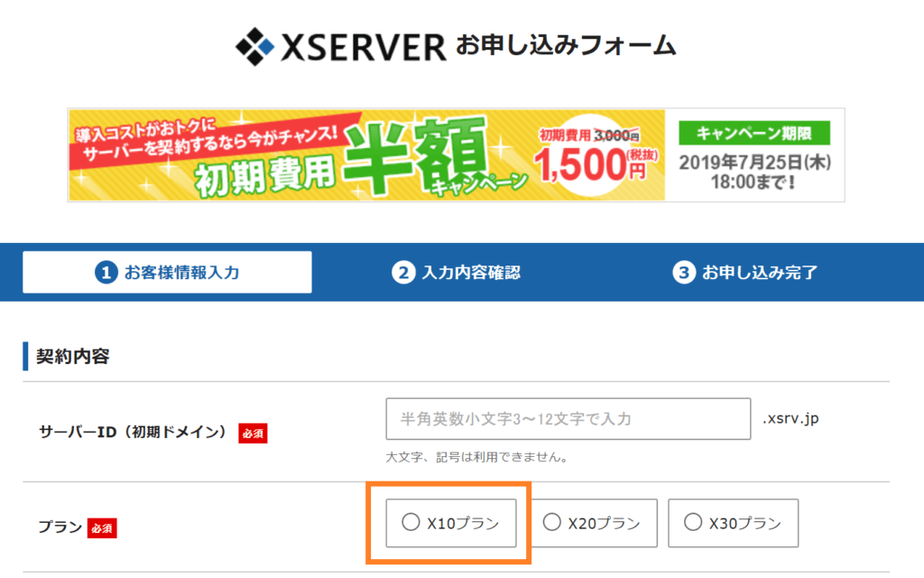Click the hint 大文字、記号は利用できません。
This screenshot has height=578, width=924.
coord(476,457)
